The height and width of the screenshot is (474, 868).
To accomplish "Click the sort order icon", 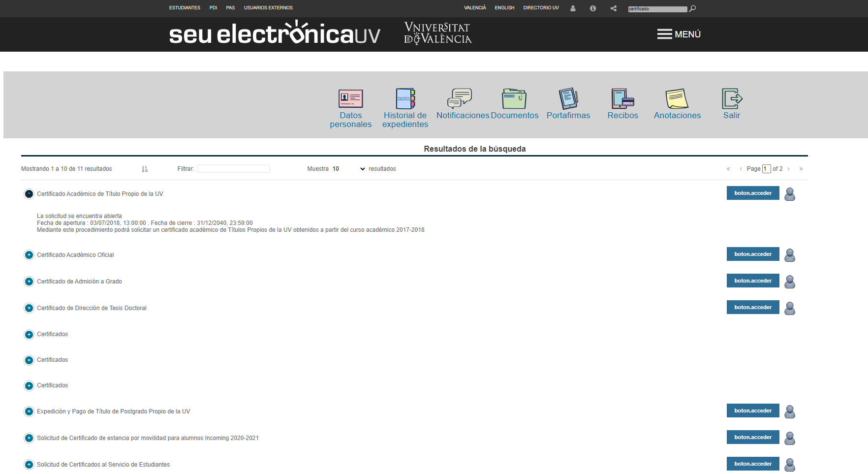I will (145, 169).
